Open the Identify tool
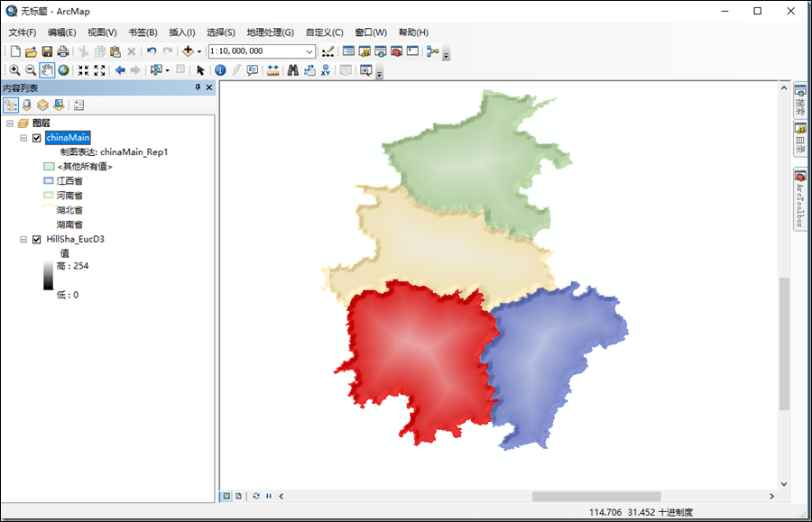 point(220,70)
